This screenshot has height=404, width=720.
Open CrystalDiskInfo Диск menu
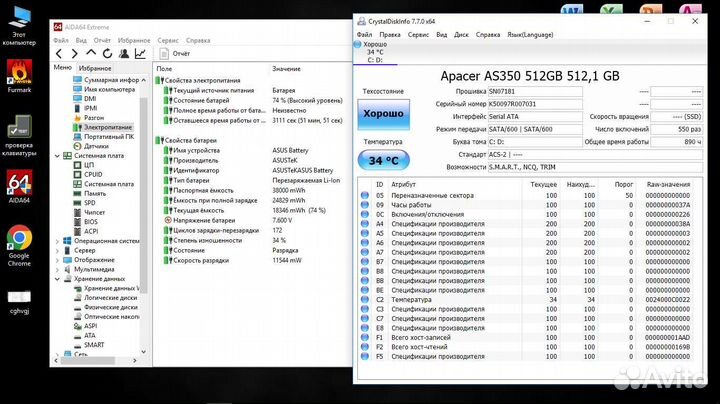tap(461, 34)
